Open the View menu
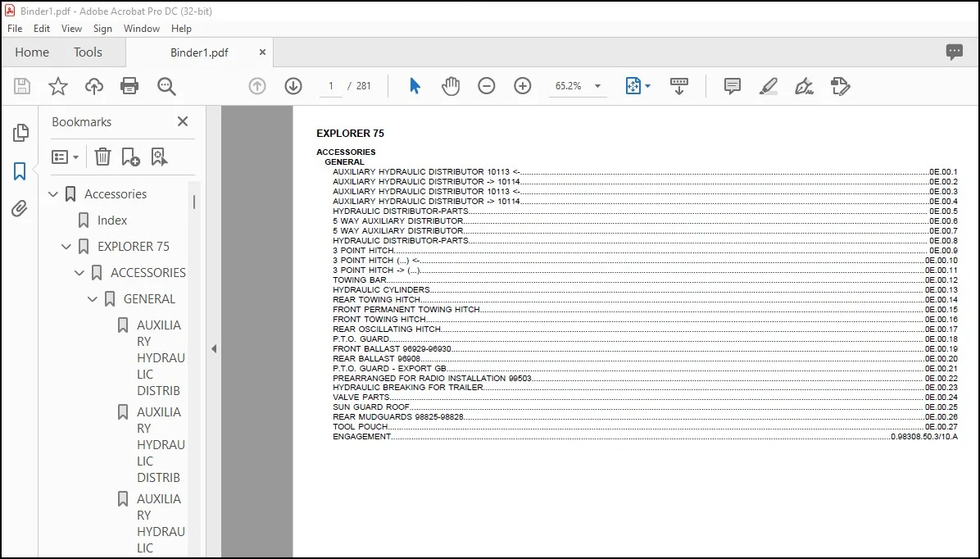Image resolution: width=980 pixels, height=559 pixels. (71, 28)
